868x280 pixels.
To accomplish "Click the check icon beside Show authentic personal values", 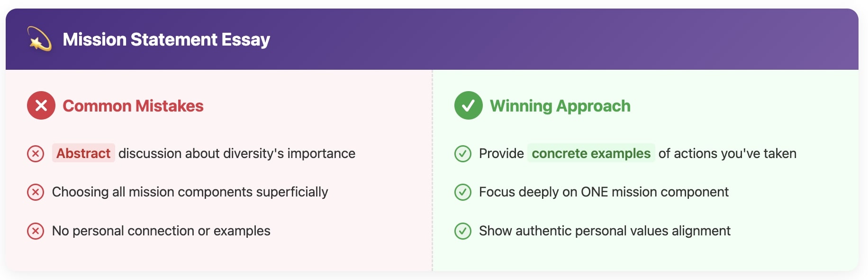I will (x=463, y=231).
